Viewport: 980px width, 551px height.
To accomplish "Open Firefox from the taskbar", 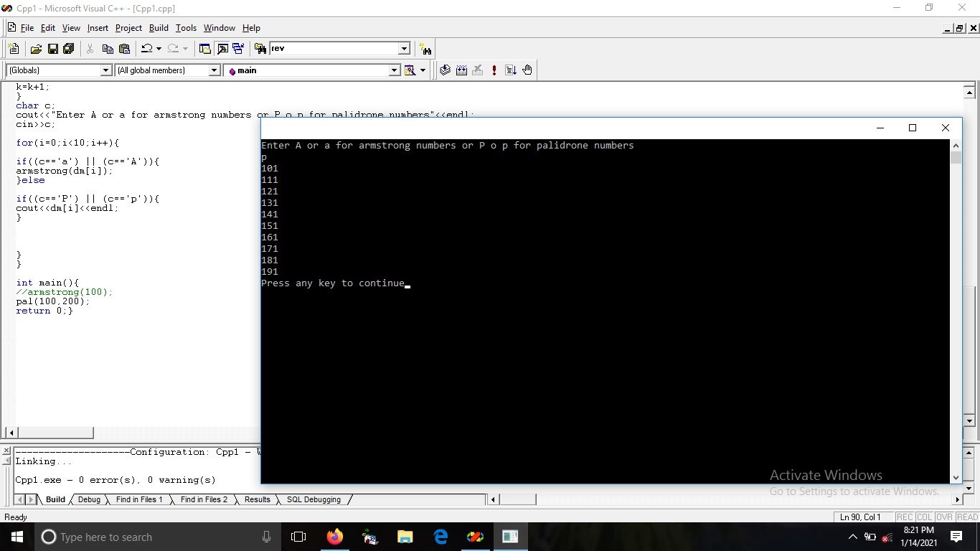I will [334, 537].
